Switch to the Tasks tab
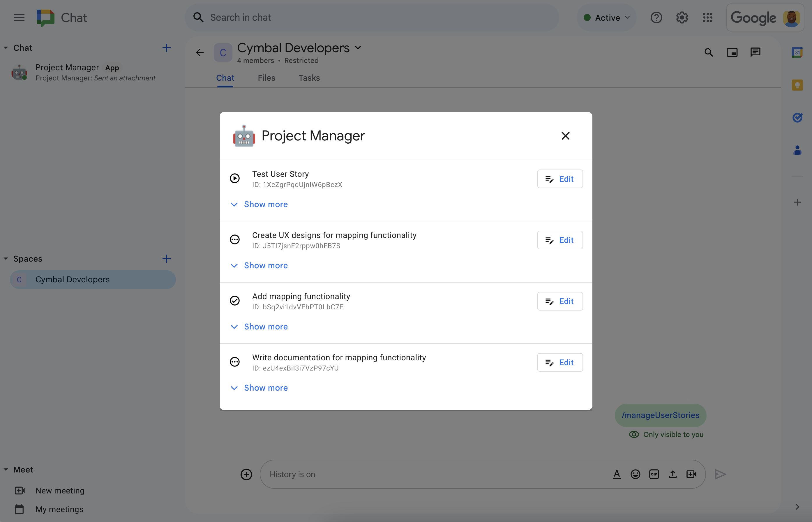This screenshot has height=522, width=812. pos(309,77)
